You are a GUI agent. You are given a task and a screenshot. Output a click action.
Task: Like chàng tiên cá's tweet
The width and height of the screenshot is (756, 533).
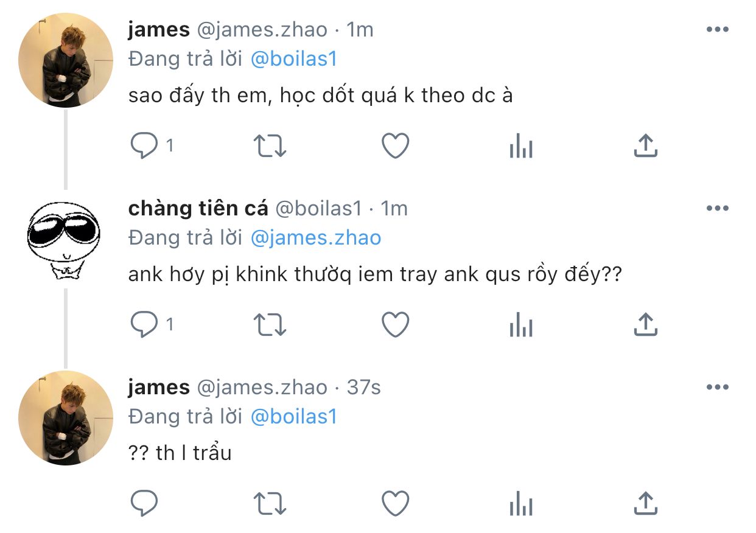[395, 325]
